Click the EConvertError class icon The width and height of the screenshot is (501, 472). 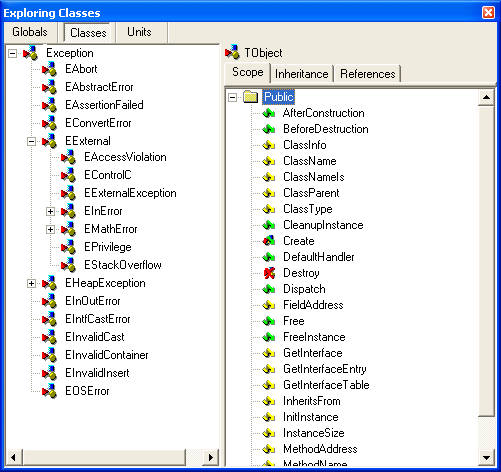coord(50,123)
